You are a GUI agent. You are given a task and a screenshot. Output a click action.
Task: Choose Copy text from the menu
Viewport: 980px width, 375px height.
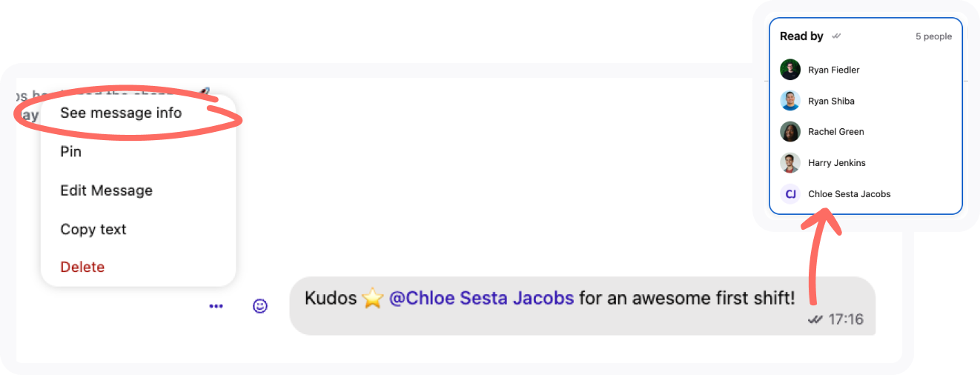93,229
